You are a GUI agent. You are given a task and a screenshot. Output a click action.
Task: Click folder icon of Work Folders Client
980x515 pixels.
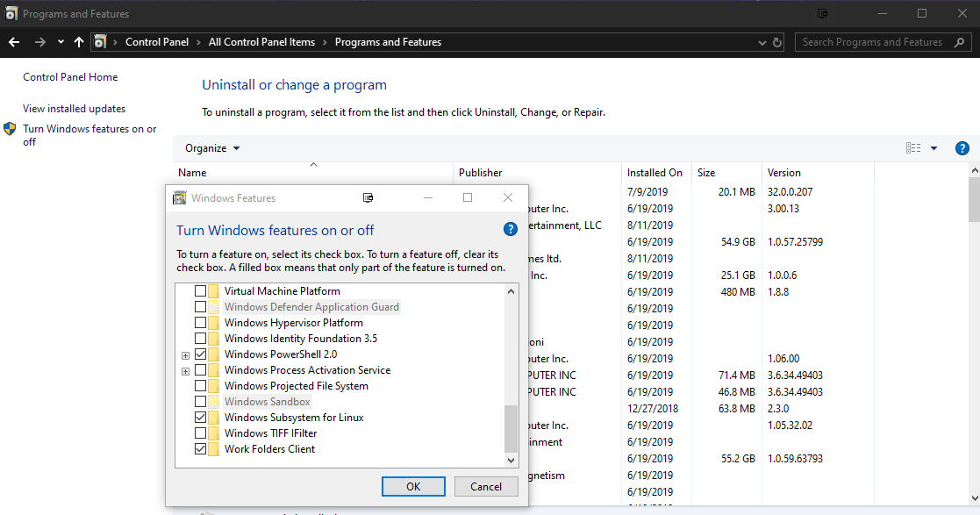tap(214, 448)
